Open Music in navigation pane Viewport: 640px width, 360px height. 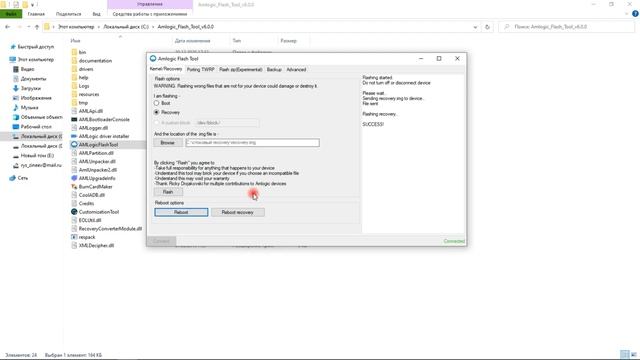tap(29, 108)
